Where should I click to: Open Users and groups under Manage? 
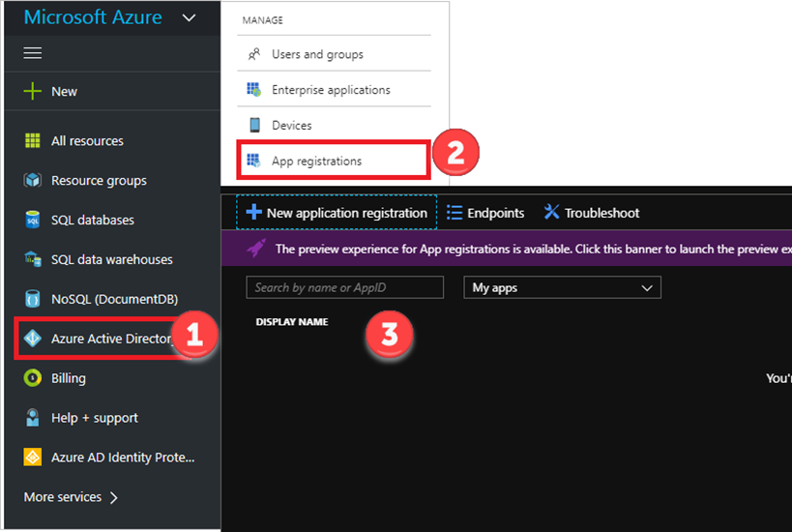(334, 54)
